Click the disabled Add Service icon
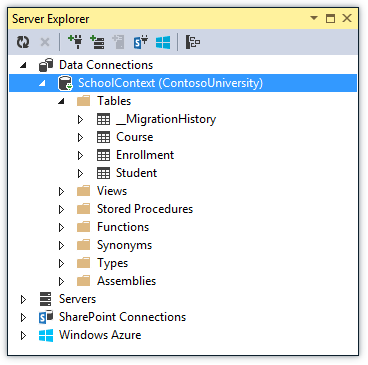Viewport: 368px width, 365px height. pyautogui.click(x=118, y=42)
